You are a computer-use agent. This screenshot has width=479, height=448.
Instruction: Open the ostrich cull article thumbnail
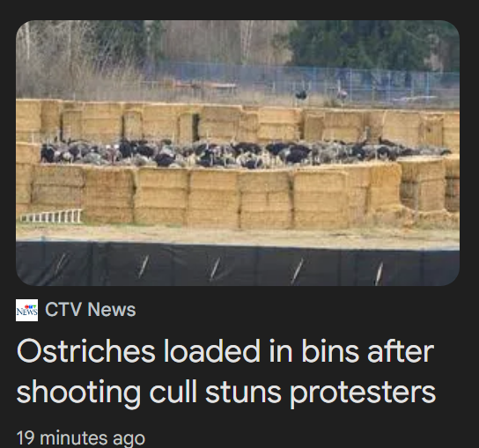[238, 153]
